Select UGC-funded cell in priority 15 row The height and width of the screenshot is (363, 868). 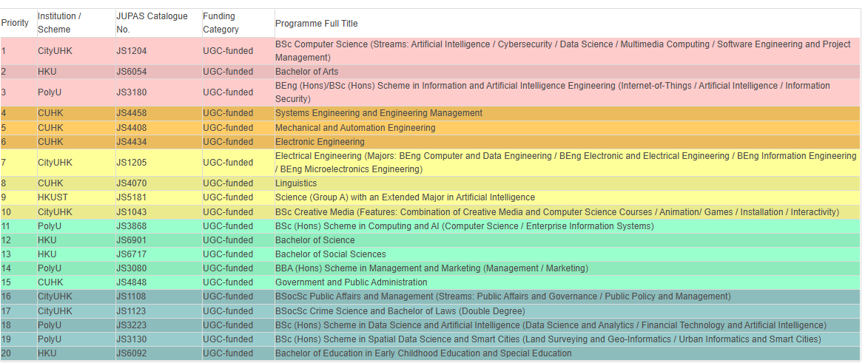coord(227,282)
